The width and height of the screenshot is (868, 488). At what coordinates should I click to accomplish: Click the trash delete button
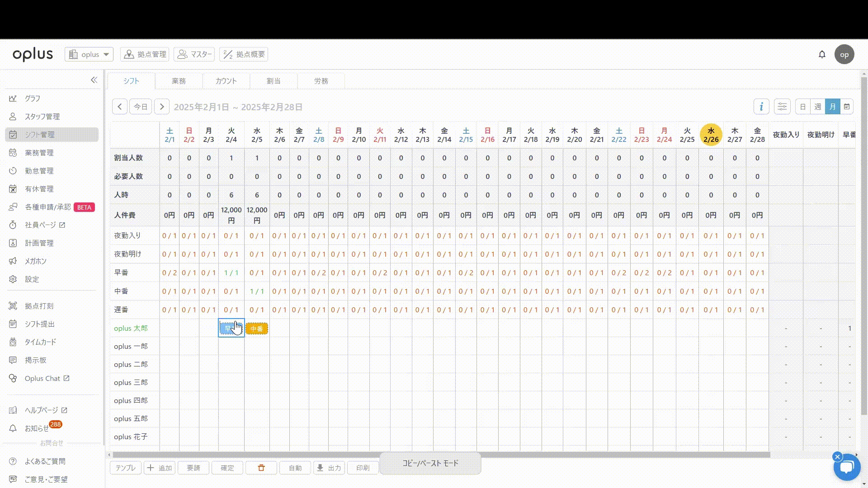point(261,468)
